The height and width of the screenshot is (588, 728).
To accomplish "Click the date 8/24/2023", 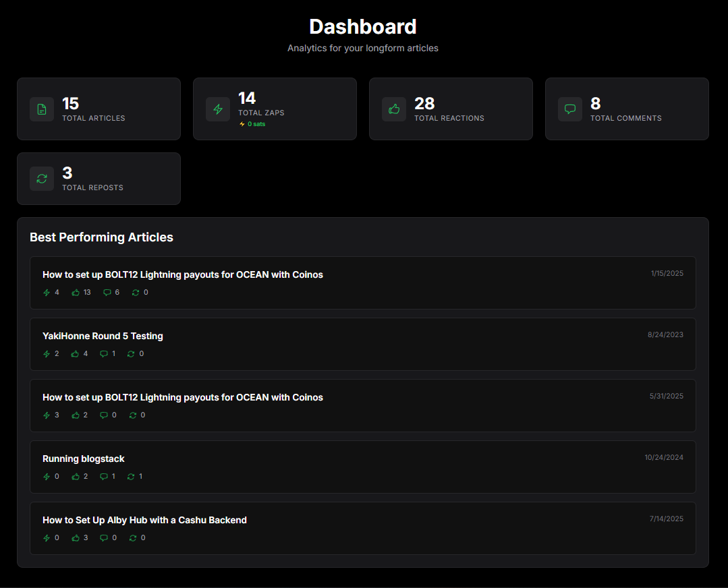I will tap(665, 334).
